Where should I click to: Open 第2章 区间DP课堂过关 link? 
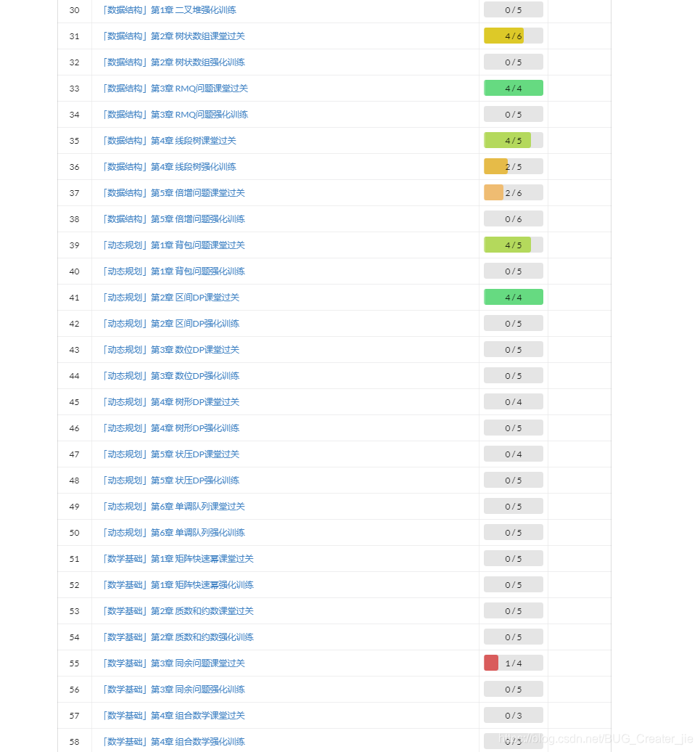(x=171, y=298)
